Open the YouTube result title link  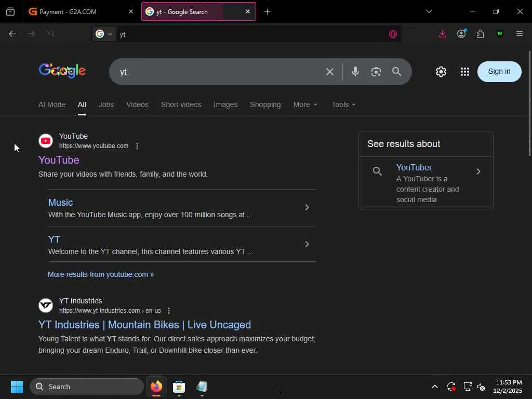(59, 160)
